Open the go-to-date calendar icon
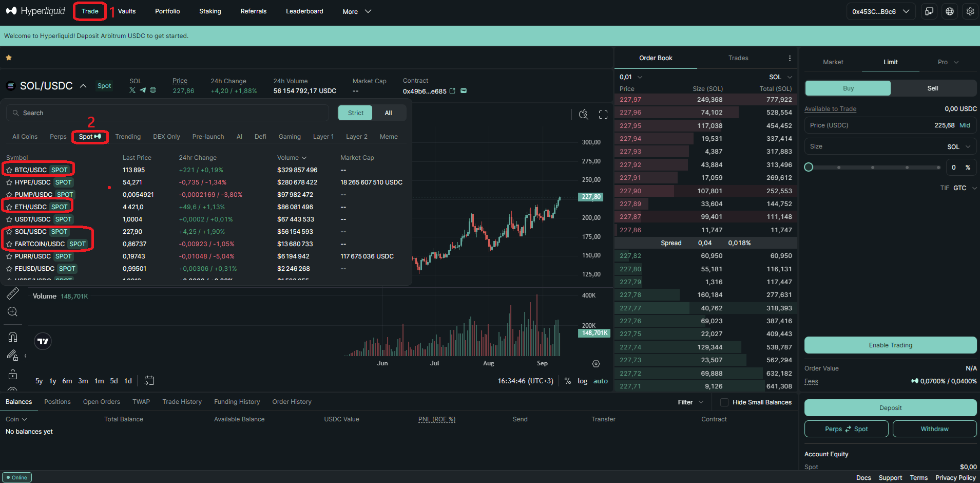The image size is (980, 483). (149, 381)
